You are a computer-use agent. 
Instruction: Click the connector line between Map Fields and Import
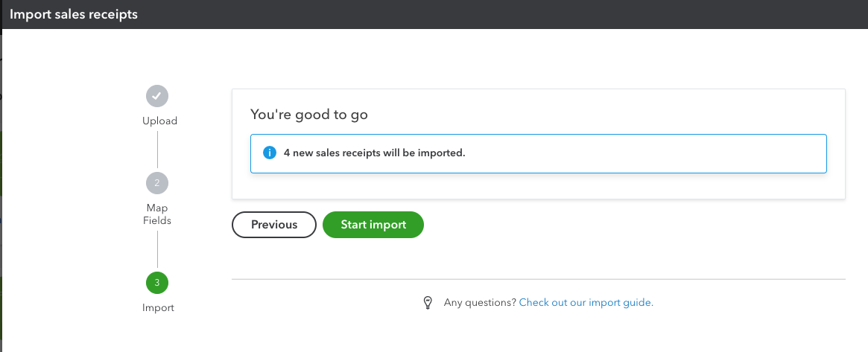(x=157, y=249)
